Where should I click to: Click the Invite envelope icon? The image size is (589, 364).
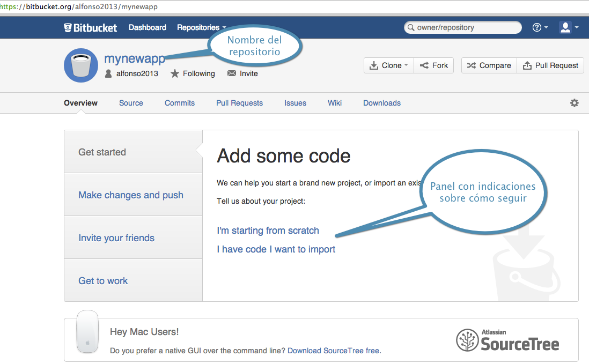coord(232,73)
